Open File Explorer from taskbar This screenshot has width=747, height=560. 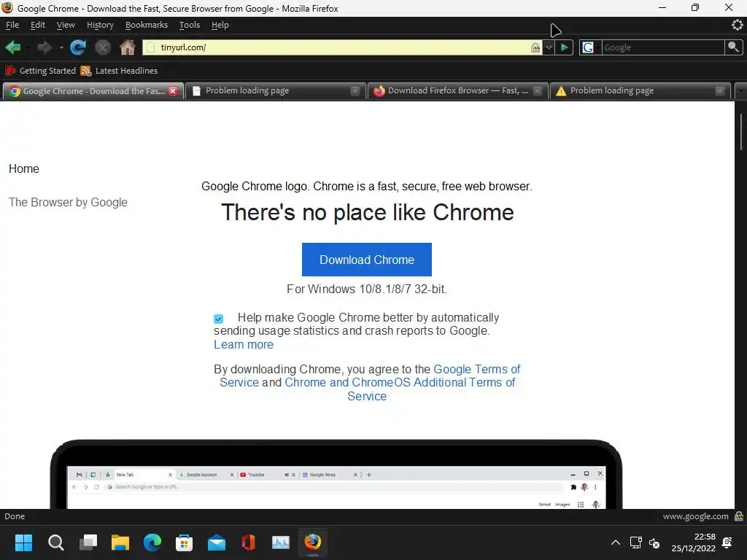coord(120,542)
